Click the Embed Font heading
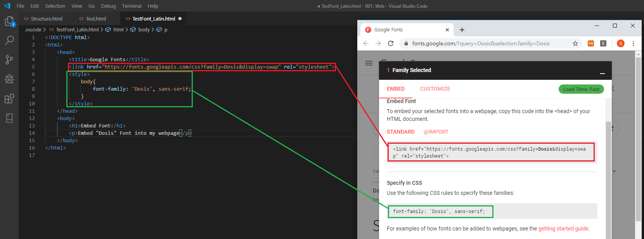644x239 pixels. point(401,101)
